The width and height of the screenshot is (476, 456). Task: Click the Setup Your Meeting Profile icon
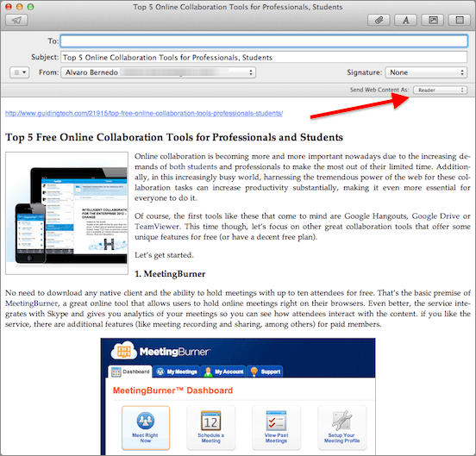[341, 421]
